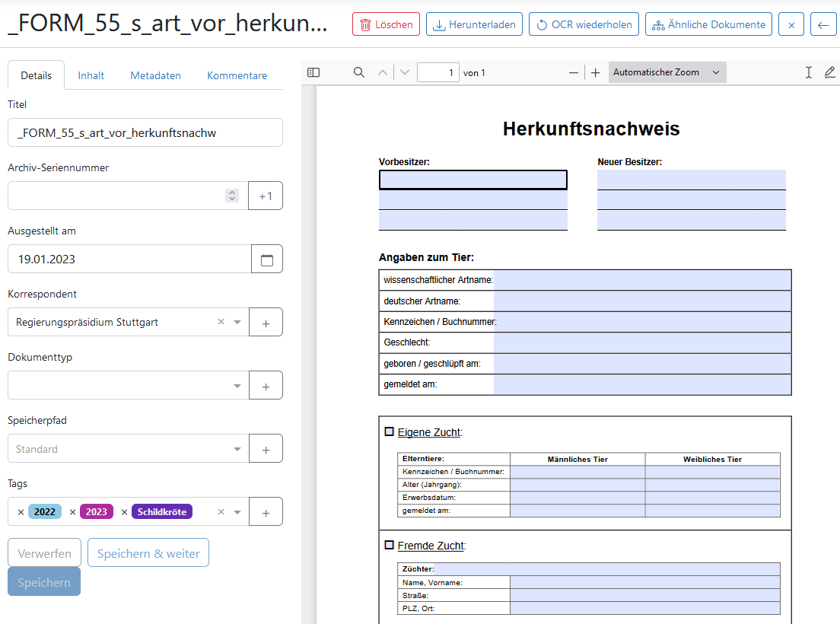Select the pencil annotation tool

[x=830, y=72]
